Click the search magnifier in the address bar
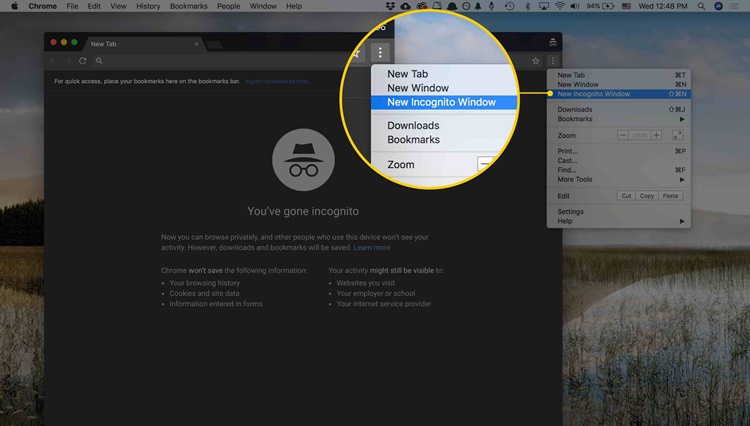The width and height of the screenshot is (750, 426). pos(99,61)
